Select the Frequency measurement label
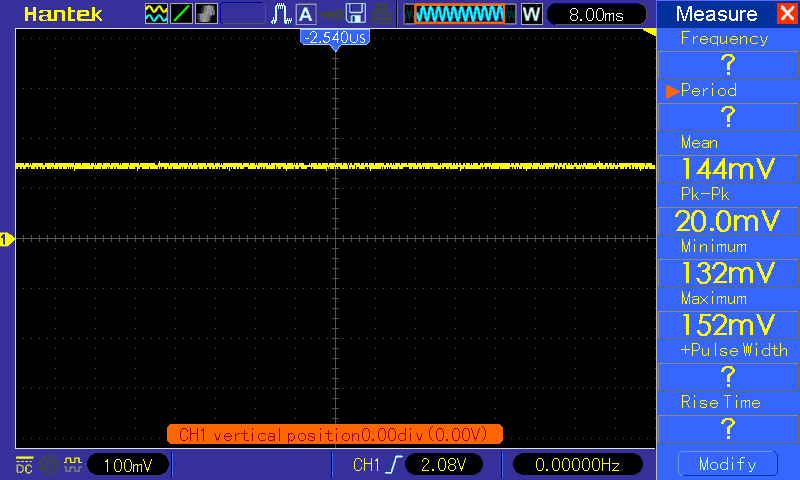 coord(724,39)
